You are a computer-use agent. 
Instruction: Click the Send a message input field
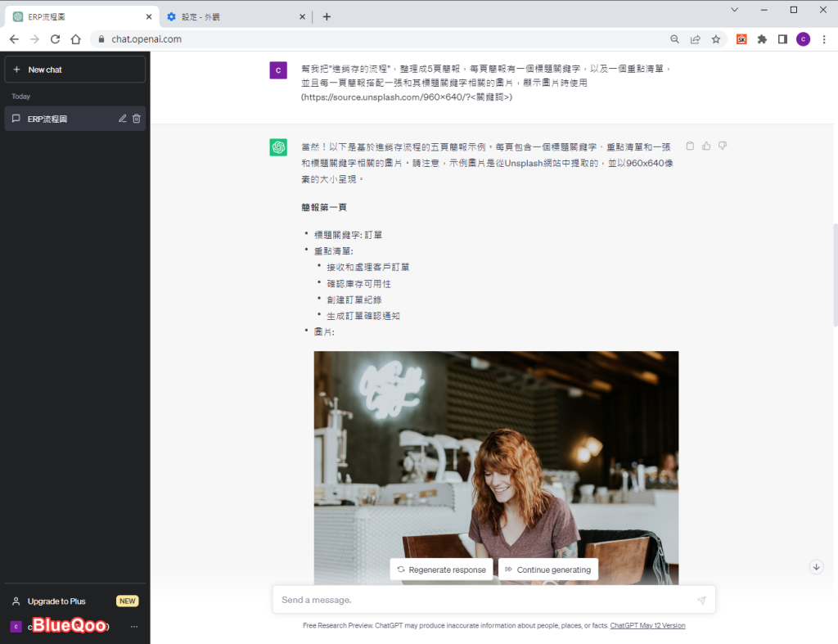pyautogui.click(x=483, y=600)
